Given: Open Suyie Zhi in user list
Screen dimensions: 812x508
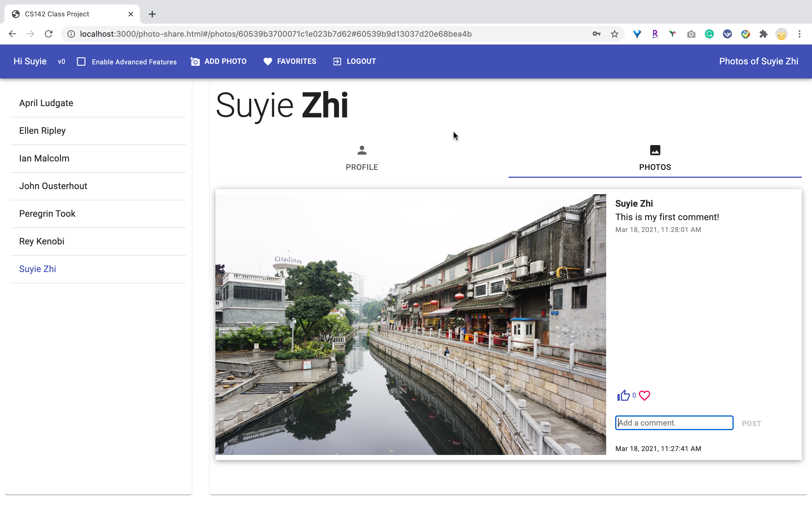Looking at the screenshot, I should click(98, 269).
